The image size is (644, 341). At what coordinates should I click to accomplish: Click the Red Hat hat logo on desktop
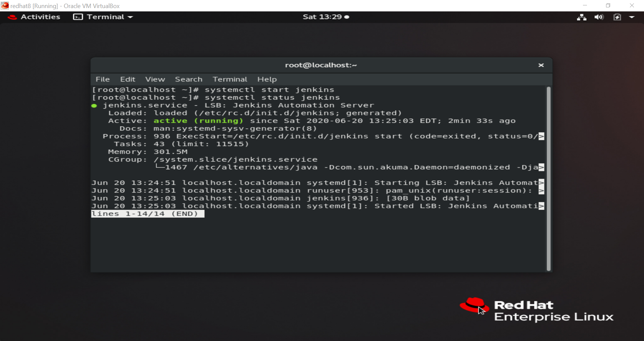pos(474,305)
